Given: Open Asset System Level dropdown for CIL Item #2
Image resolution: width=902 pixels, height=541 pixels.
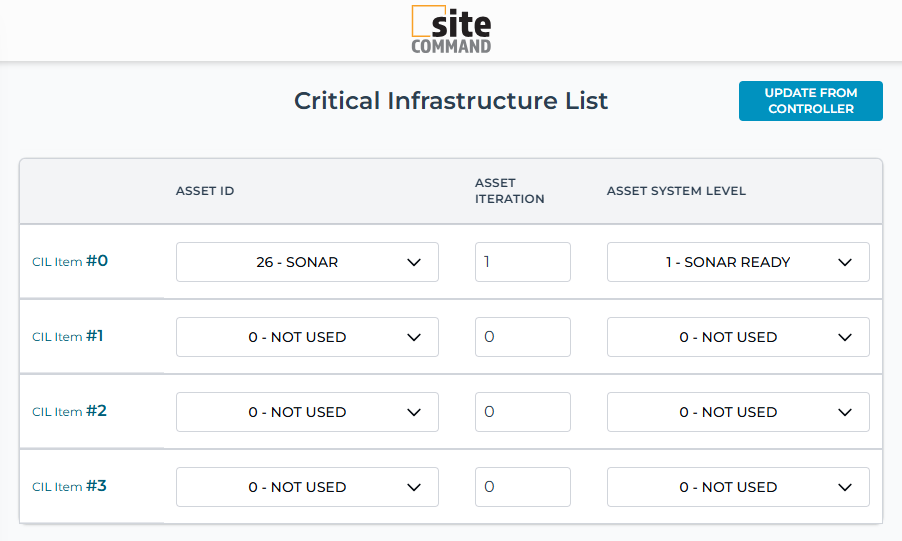Looking at the screenshot, I should point(738,412).
